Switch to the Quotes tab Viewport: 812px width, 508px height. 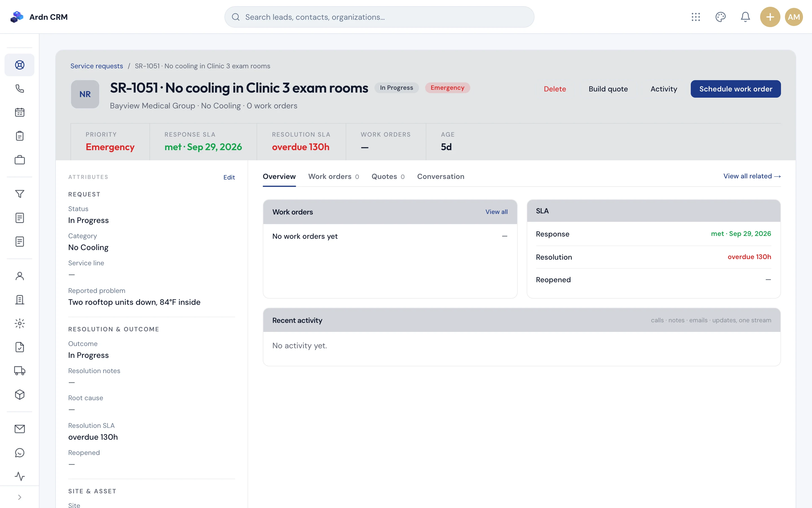tap(388, 176)
